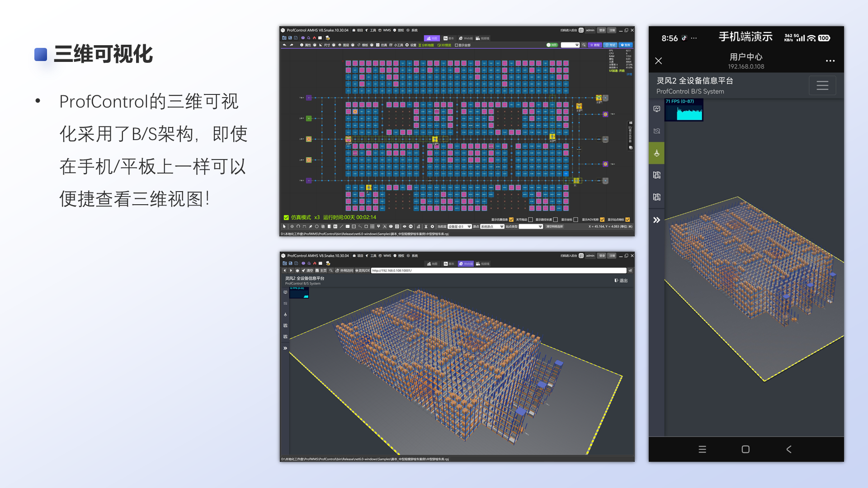Click the 退出 button in web view
This screenshot has height=488, width=868.
621,281
